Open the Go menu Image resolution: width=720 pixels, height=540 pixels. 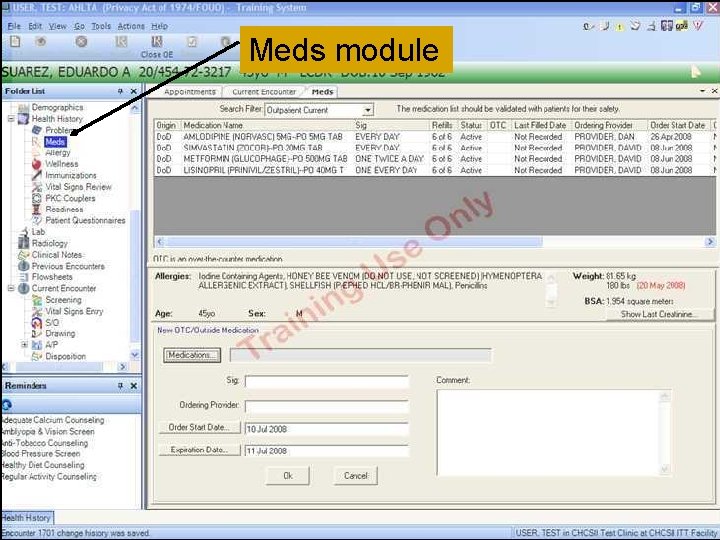point(79,26)
